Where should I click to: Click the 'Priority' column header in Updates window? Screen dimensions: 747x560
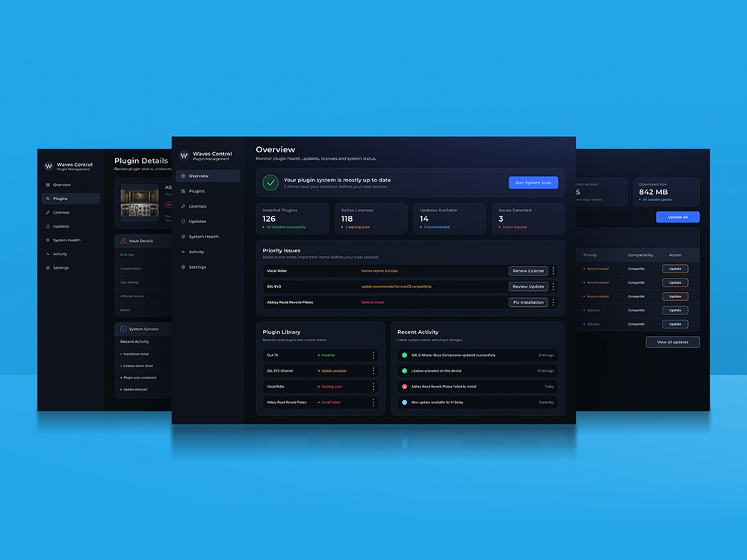pos(590,255)
